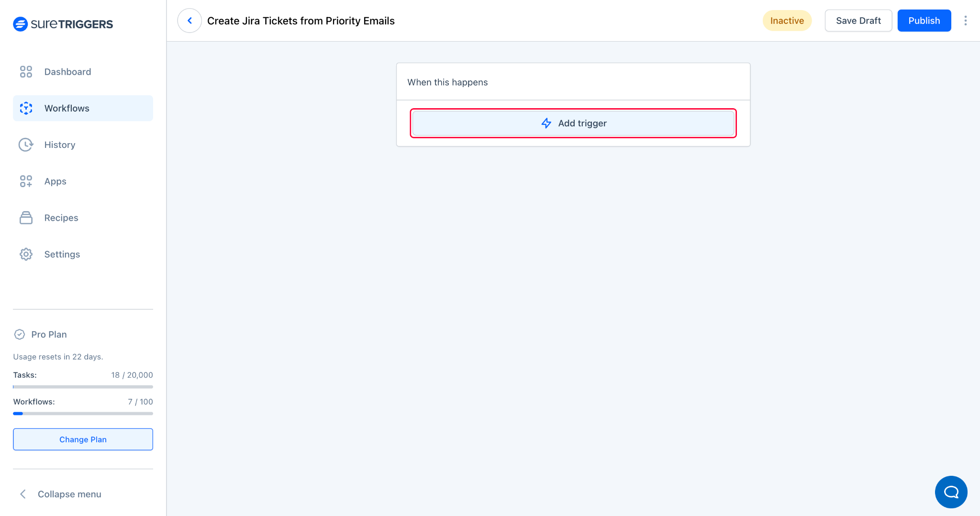
Task: Click the Change Plan button
Action: click(83, 439)
